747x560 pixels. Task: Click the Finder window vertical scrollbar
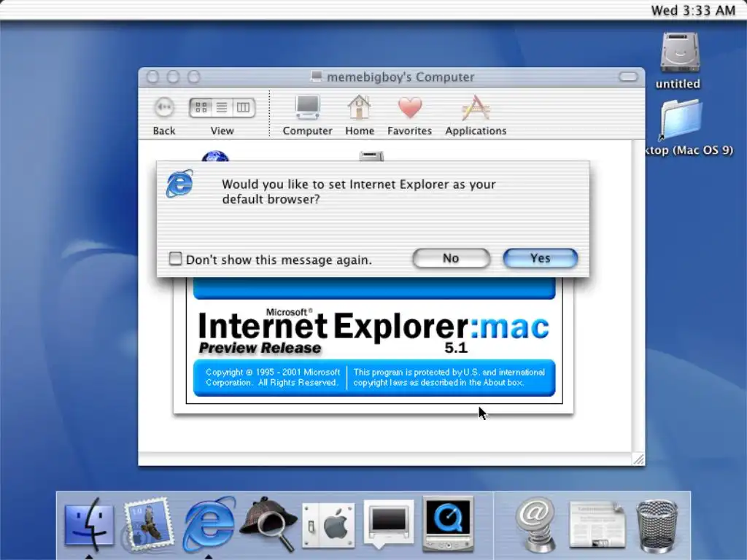[638, 296]
